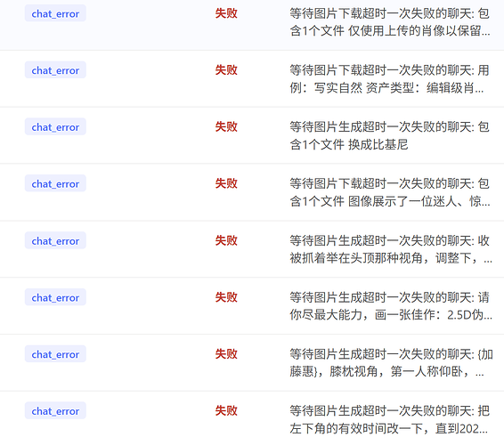Select 失败 status in the 2.5D伪 row
This screenshot has height=445, width=504.
[x=226, y=297]
